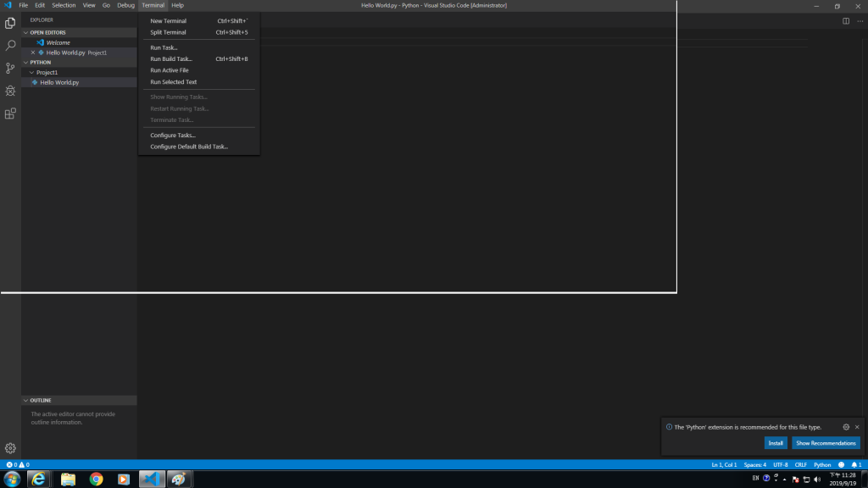The image size is (868, 488).
Task: Click the split editor icon
Action: pyautogui.click(x=846, y=21)
